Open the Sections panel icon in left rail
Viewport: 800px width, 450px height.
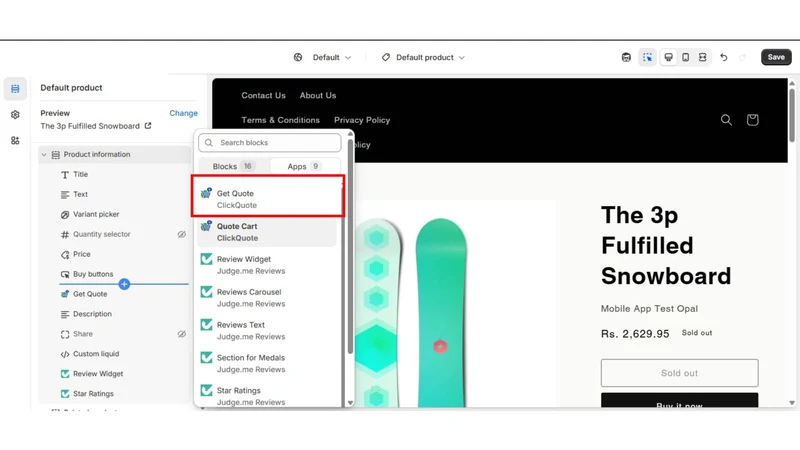(x=15, y=89)
